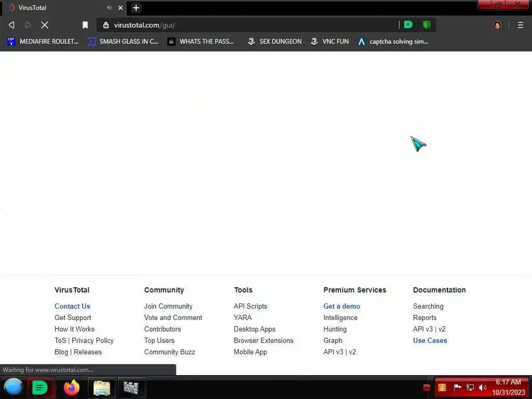
Task: Open the green news speech-bubble icon in the address bar
Action: (x=408, y=24)
